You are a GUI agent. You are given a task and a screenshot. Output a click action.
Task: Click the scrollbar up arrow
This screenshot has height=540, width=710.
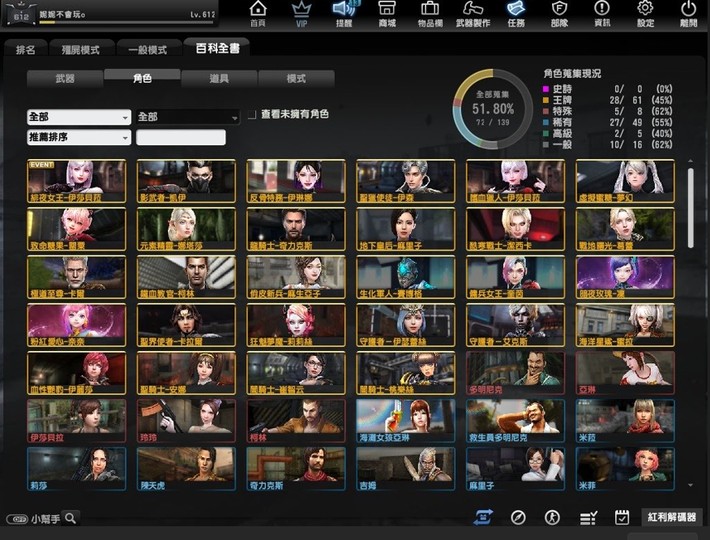click(x=690, y=161)
